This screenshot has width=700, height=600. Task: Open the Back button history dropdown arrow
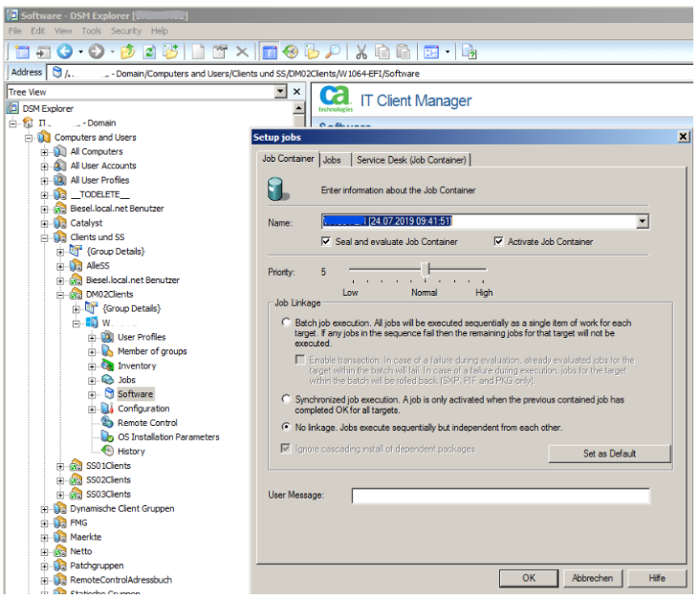[x=80, y=52]
